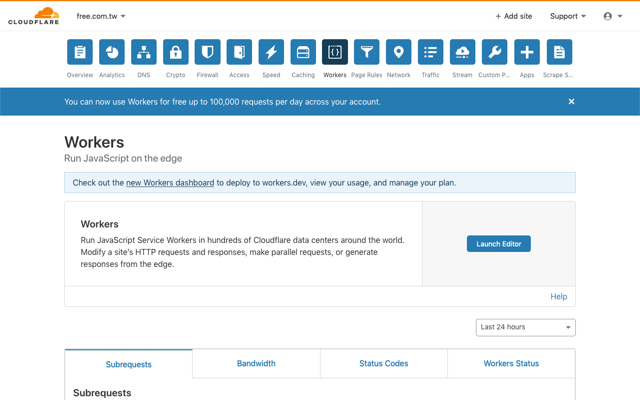
Task: Click the 'Subrequests' chart heading
Action: [x=102, y=393]
